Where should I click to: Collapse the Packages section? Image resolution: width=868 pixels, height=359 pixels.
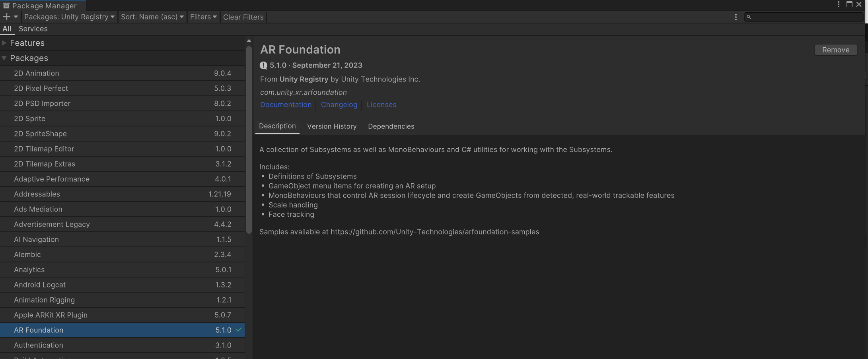coord(4,58)
